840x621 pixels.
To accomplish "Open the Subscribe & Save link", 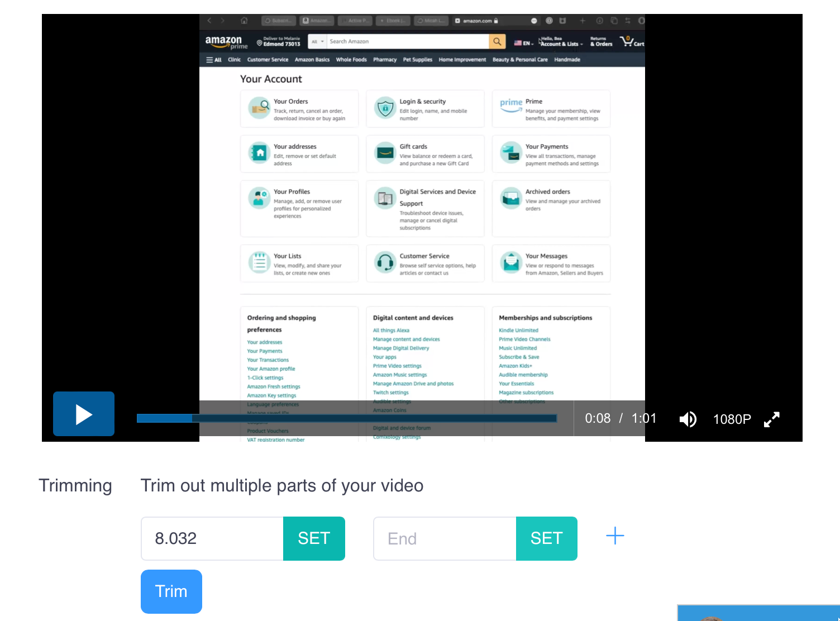I will tap(519, 357).
